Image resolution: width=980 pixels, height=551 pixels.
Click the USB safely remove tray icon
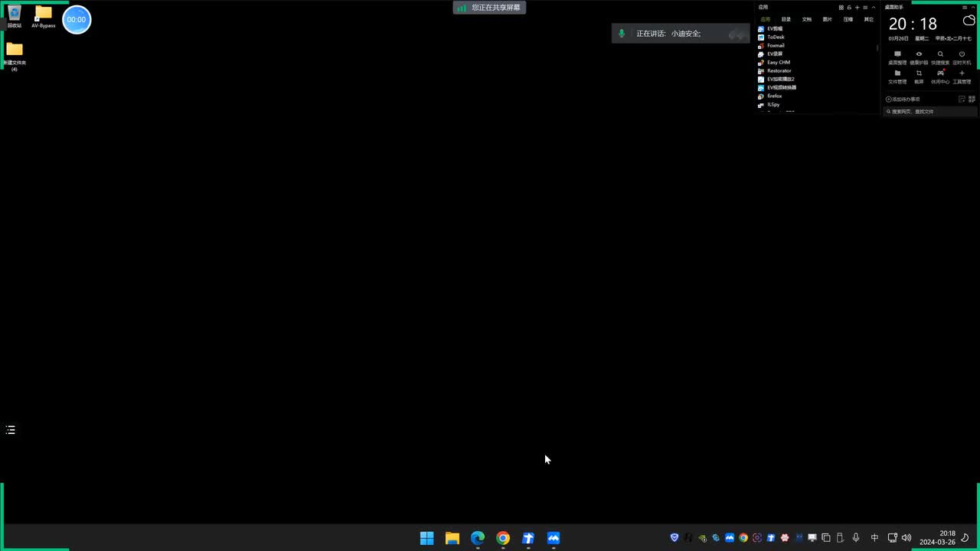pos(840,538)
